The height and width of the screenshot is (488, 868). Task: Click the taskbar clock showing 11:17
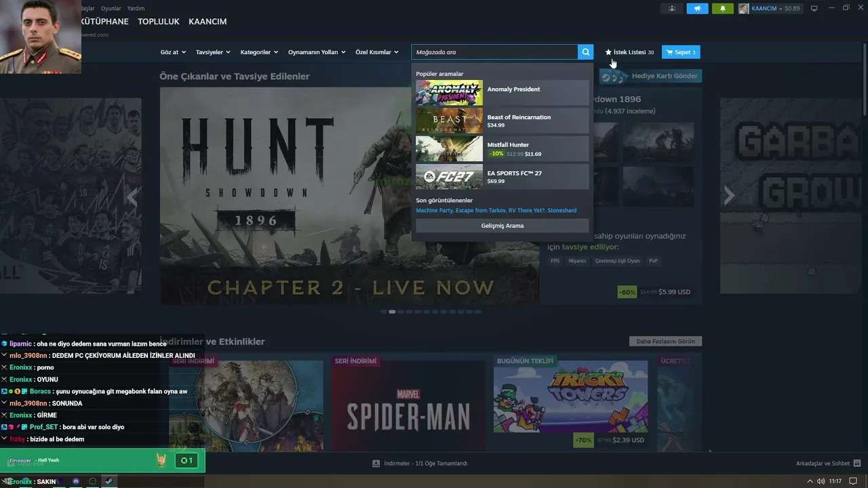[835, 481]
